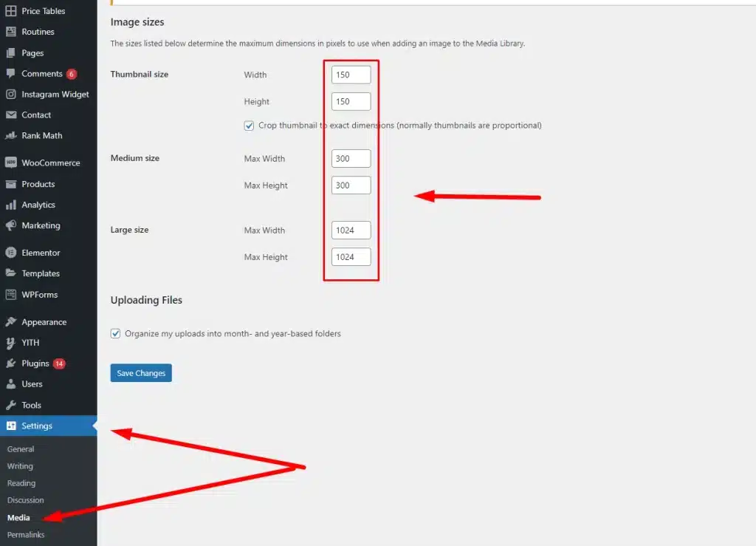Open Discussion settings submenu link

(x=26, y=500)
